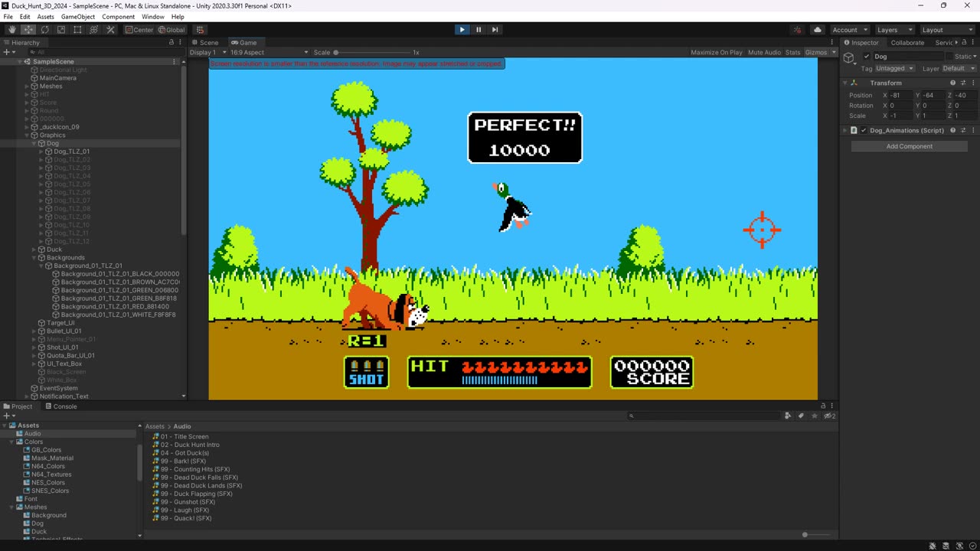Open Dog_Animations script help reference
The width and height of the screenshot is (980, 551).
tap(953, 130)
